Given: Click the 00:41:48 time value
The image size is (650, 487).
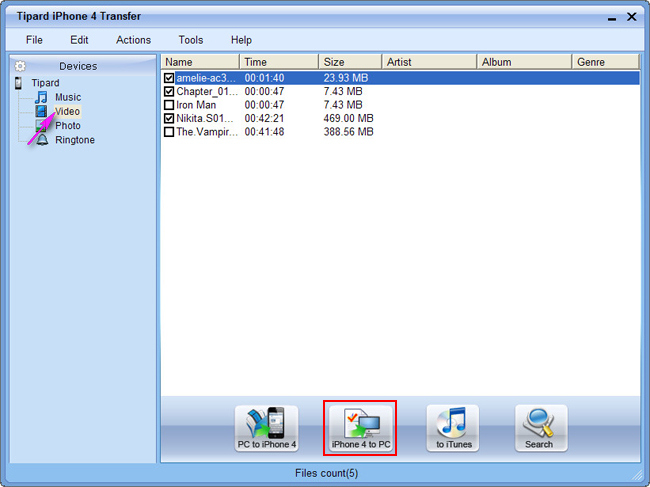Looking at the screenshot, I should click(264, 132).
